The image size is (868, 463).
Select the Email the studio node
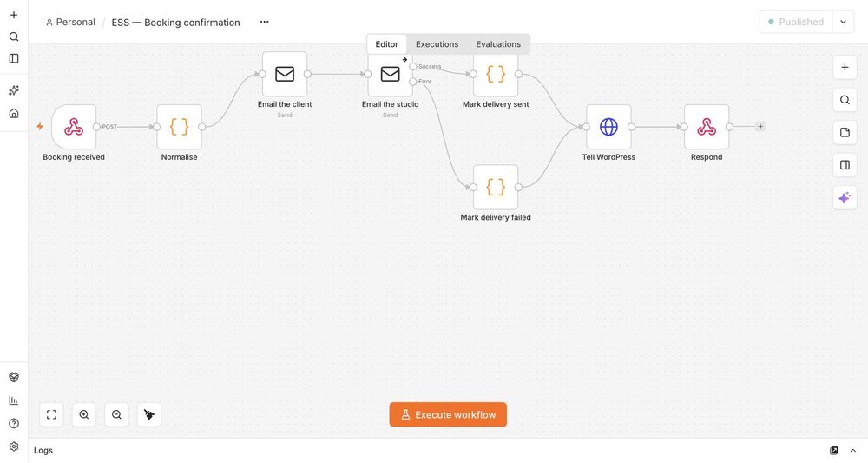tap(391, 74)
